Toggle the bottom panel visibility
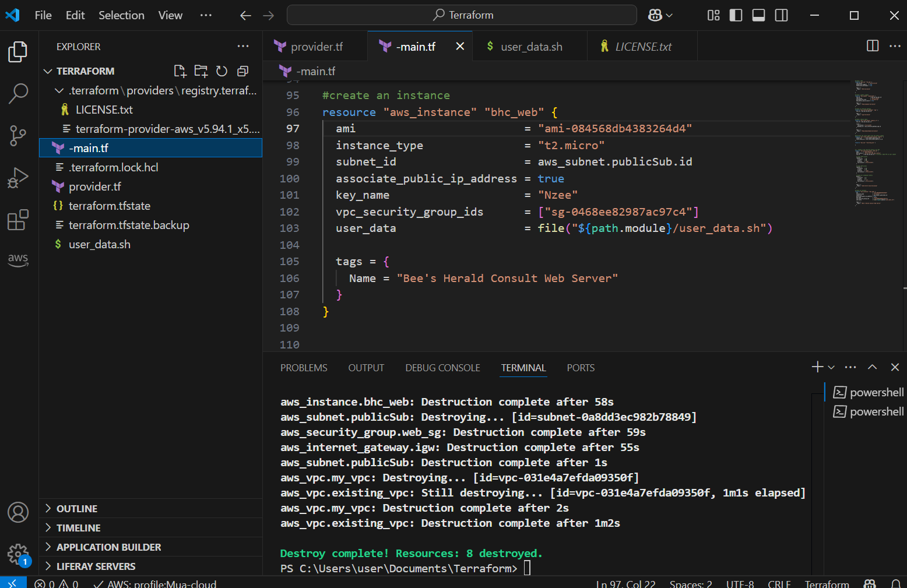907x588 pixels. point(759,15)
